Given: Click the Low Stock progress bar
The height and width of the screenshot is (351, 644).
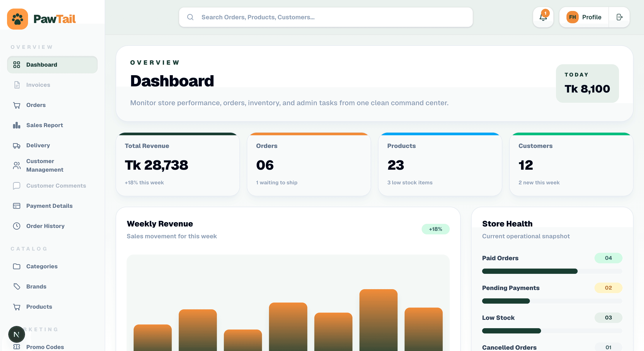Looking at the screenshot, I should [x=552, y=331].
